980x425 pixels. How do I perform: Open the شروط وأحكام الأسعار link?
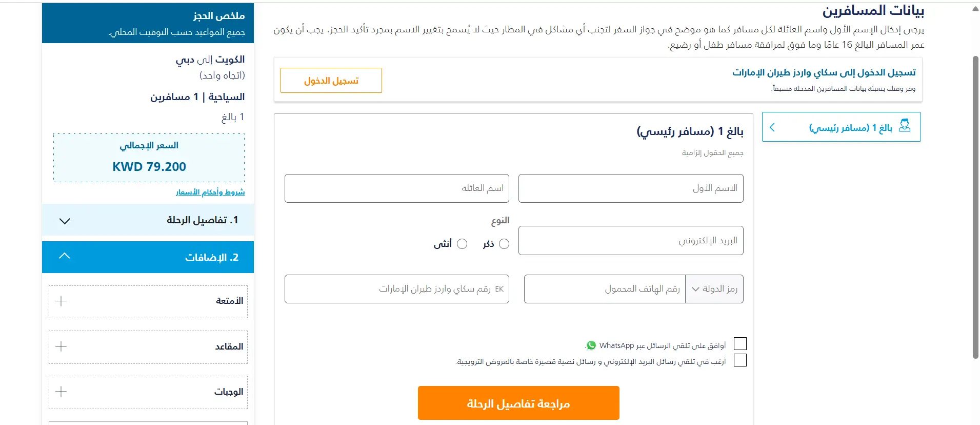point(210,192)
